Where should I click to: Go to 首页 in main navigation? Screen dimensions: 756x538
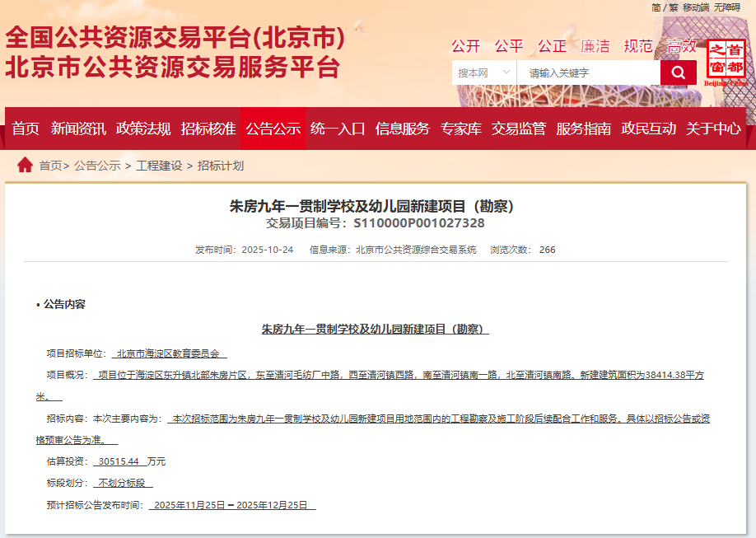(26, 129)
